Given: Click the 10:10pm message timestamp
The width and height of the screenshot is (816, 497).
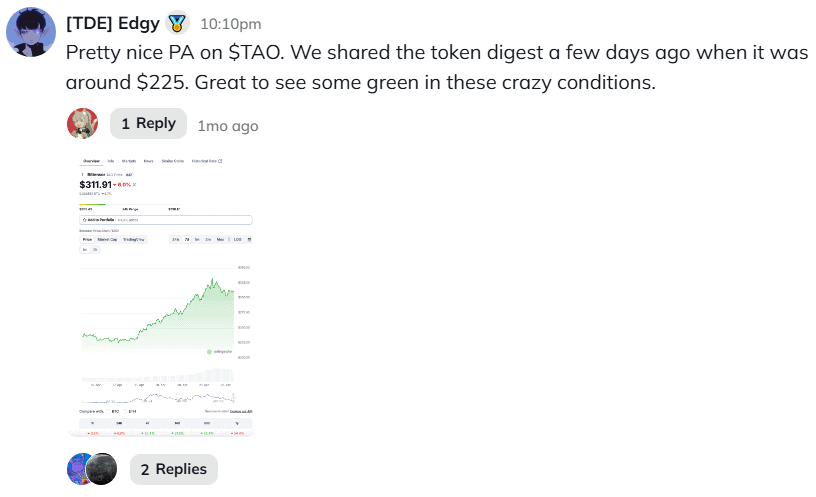Looking at the screenshot, I should 231,23.
